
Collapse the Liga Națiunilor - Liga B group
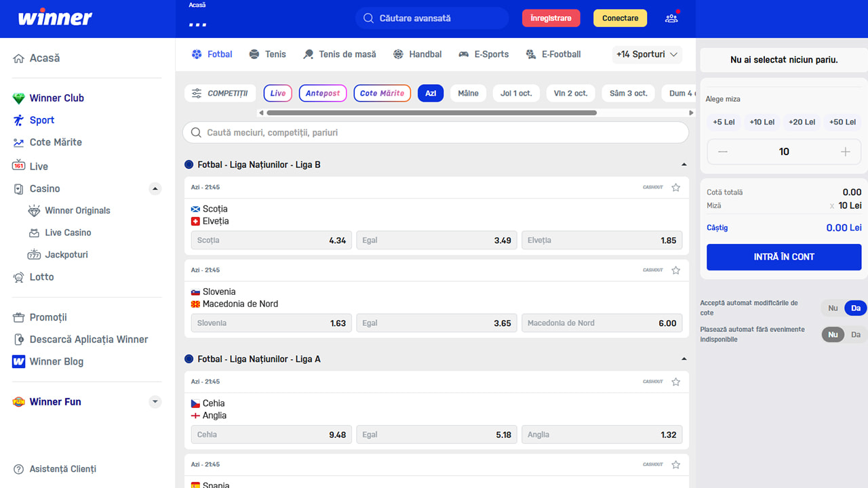[684, 165]
